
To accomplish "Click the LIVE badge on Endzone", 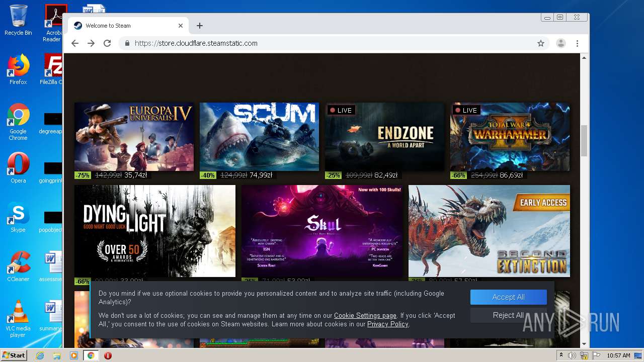I will pos(341,110).
